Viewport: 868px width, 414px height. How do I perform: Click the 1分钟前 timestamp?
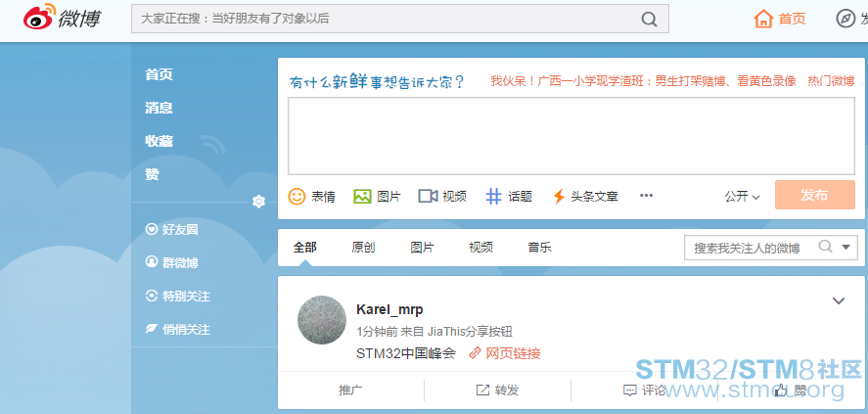click(377, 332)
